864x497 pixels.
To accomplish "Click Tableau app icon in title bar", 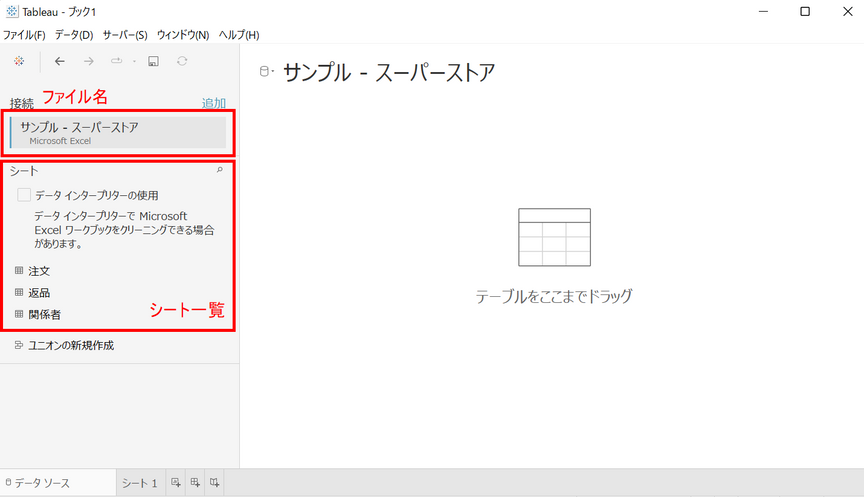I will click(12, 11).
